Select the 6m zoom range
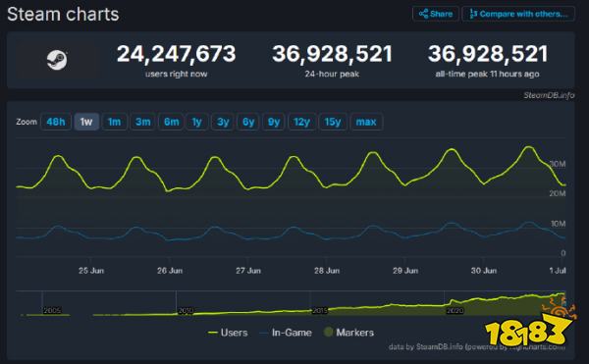Viewport: 589px width, 364px height. click(x=171, y=122)
